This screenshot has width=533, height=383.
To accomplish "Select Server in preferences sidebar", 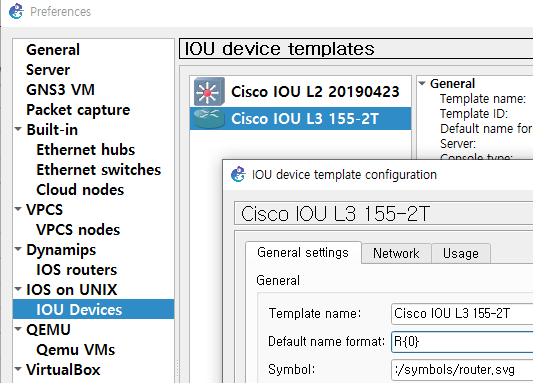I will pyautogui.click(x=48, y=70).
